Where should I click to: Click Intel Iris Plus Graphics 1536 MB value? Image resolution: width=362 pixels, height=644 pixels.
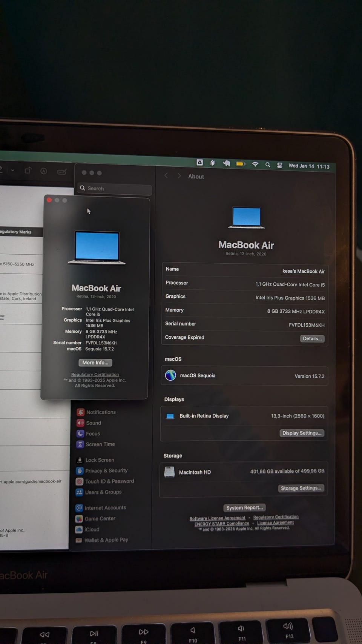[290, 298]
